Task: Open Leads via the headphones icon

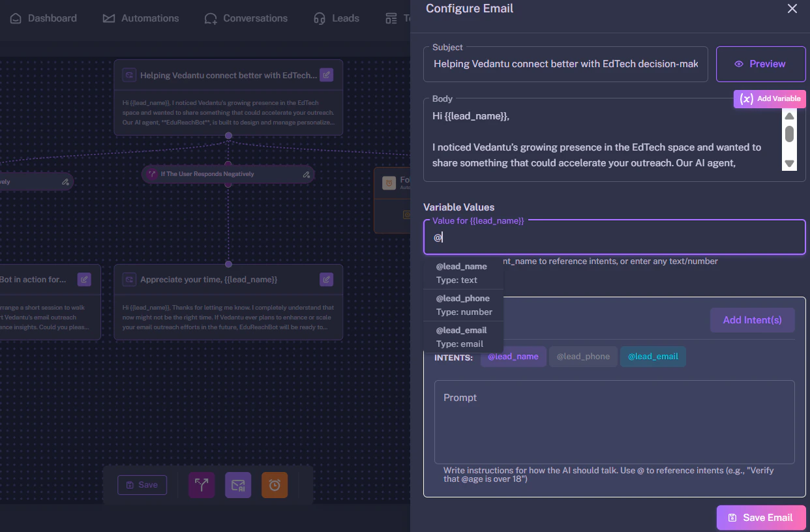Action: point(320,18)
